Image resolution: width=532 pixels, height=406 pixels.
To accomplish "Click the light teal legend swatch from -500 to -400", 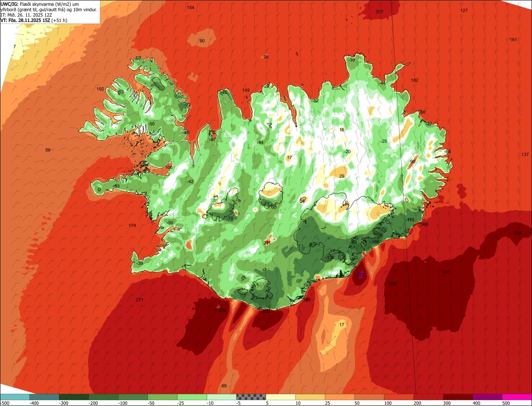I will pyautogui.click(x=15, y=397).
